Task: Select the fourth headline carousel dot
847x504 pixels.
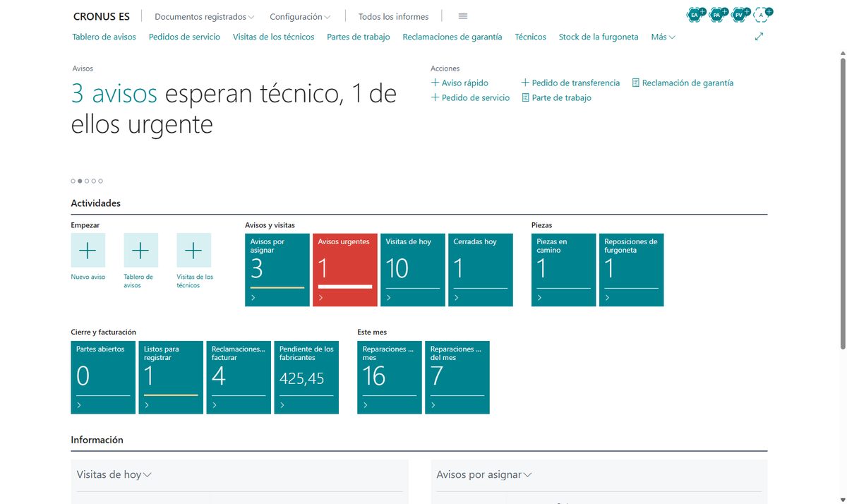Action: point(94,181)
